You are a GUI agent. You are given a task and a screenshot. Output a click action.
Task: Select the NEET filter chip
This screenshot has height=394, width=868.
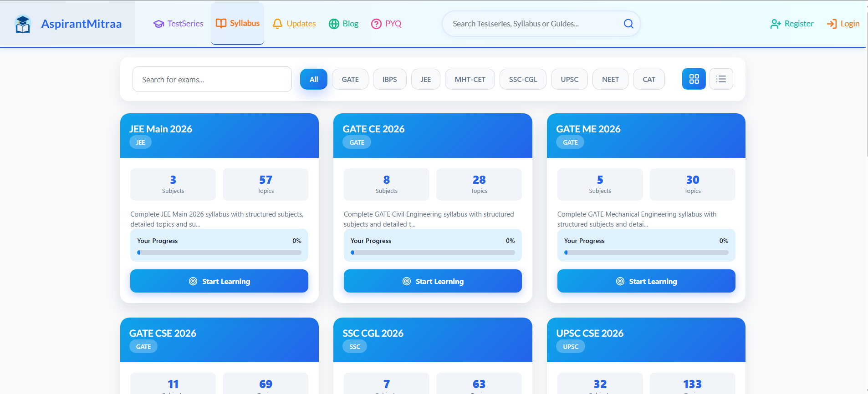[x=611, y=79]
